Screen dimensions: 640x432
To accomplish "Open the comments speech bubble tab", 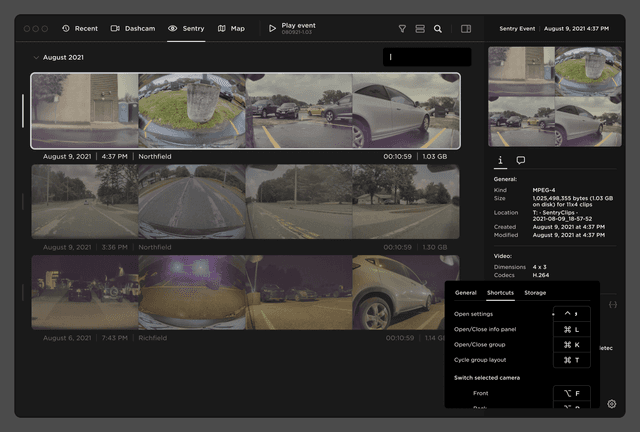I will point(521,160).
